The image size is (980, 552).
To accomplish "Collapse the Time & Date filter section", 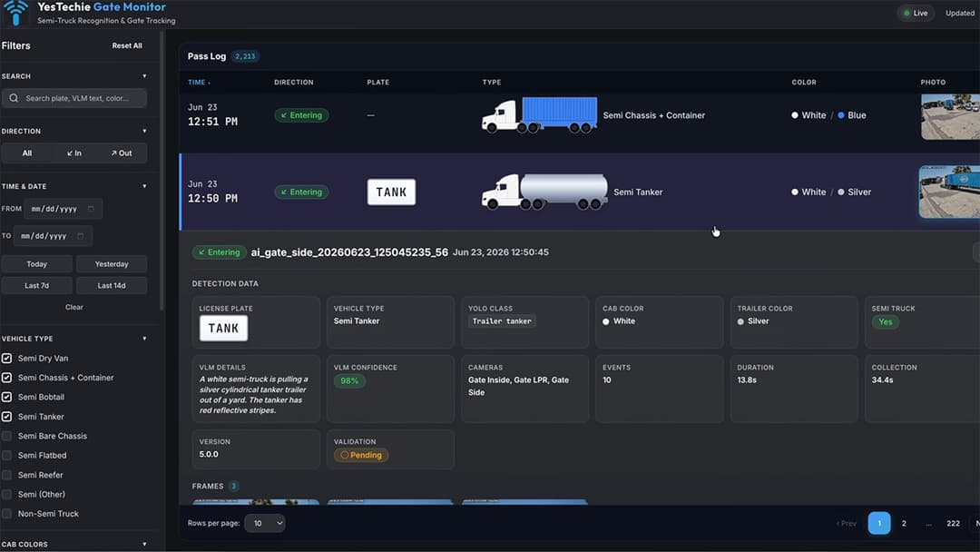I will pyautogui.click(x=144, y=186).
